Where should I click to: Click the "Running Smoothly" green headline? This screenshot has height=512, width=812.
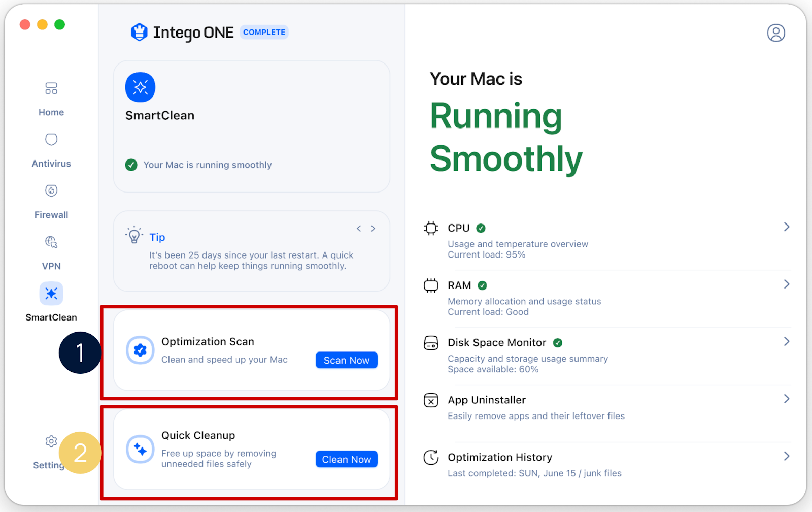[506, 138]
